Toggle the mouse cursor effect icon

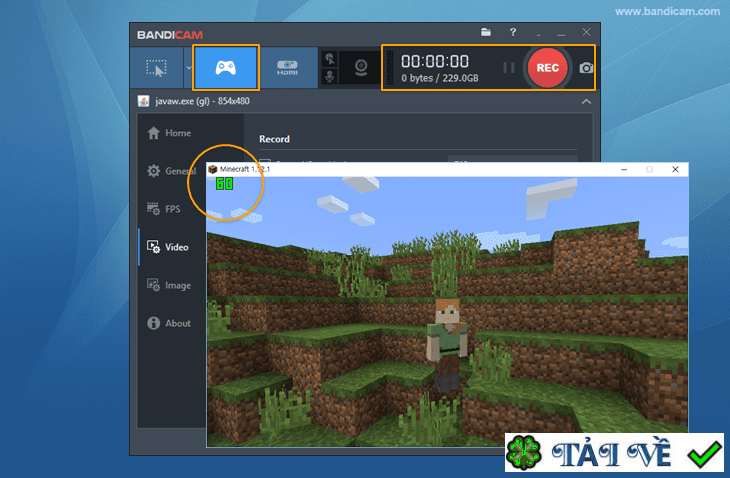tap(330, 59)
